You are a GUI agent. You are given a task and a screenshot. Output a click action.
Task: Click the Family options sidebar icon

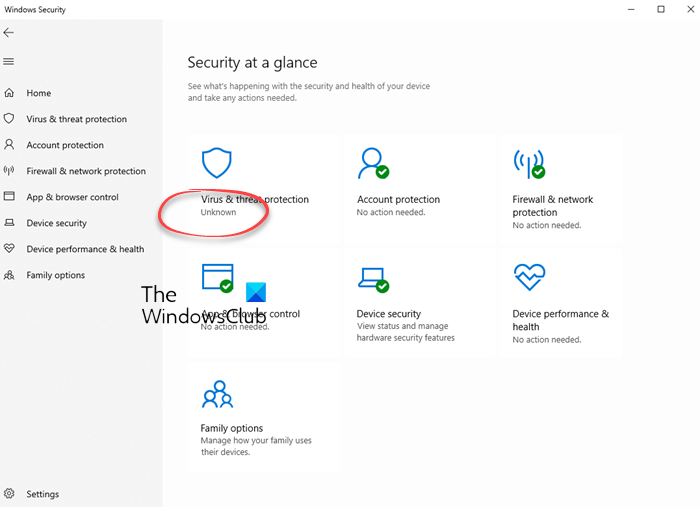pos(9,275)
